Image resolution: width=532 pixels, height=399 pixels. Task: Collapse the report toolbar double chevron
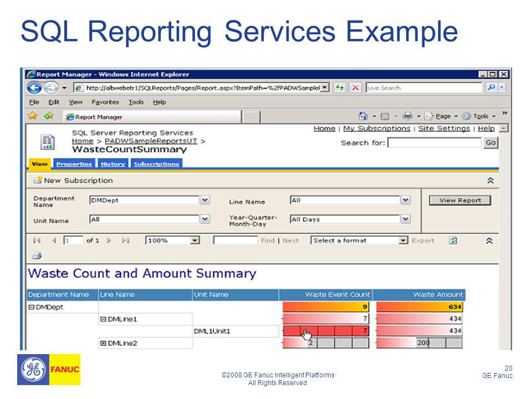(489, 241)
